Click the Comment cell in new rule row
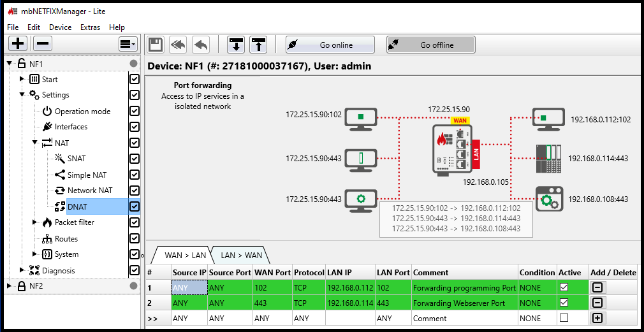This screenshot has width=644, height=332. [465, 318]
